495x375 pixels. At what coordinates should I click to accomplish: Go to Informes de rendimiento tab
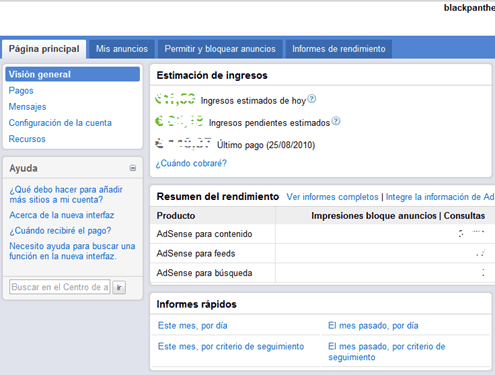[x=339, y=49]
